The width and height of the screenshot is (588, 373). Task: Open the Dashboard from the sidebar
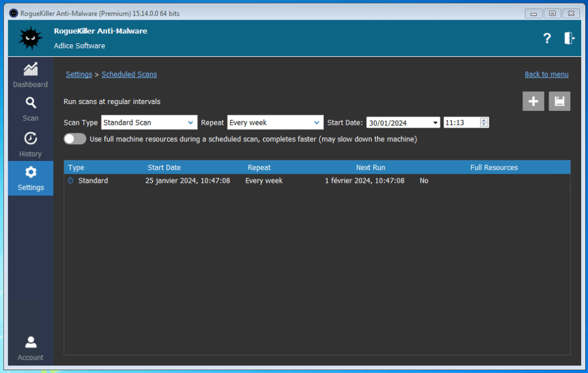(x=30, y=75)
